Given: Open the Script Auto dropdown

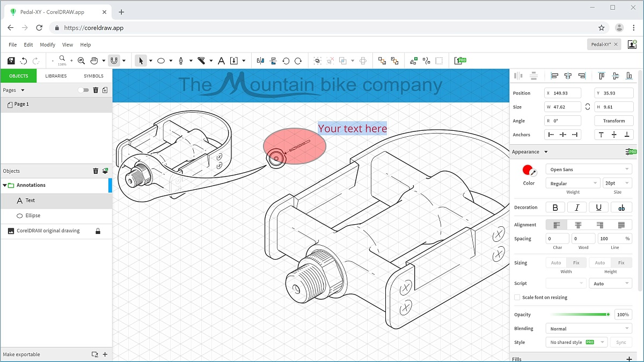Looking at the screenshot, I should [x=611, y=283].
